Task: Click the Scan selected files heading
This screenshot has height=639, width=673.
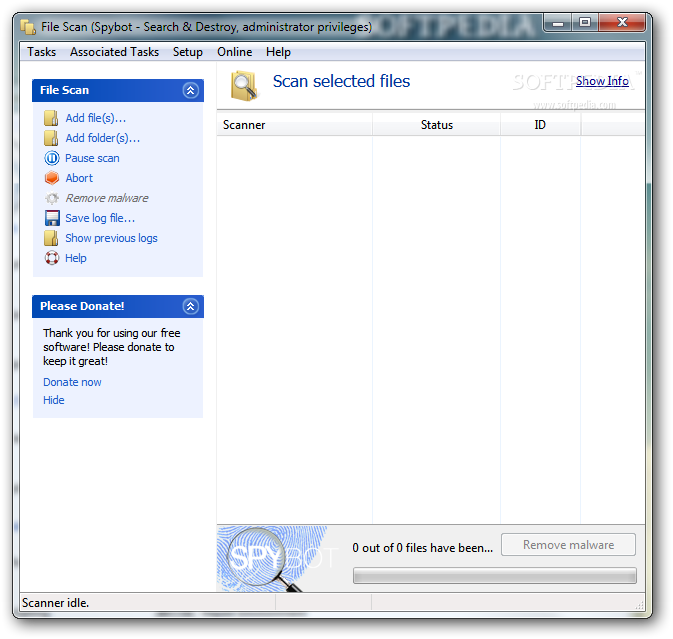Action: pos(341,82)
